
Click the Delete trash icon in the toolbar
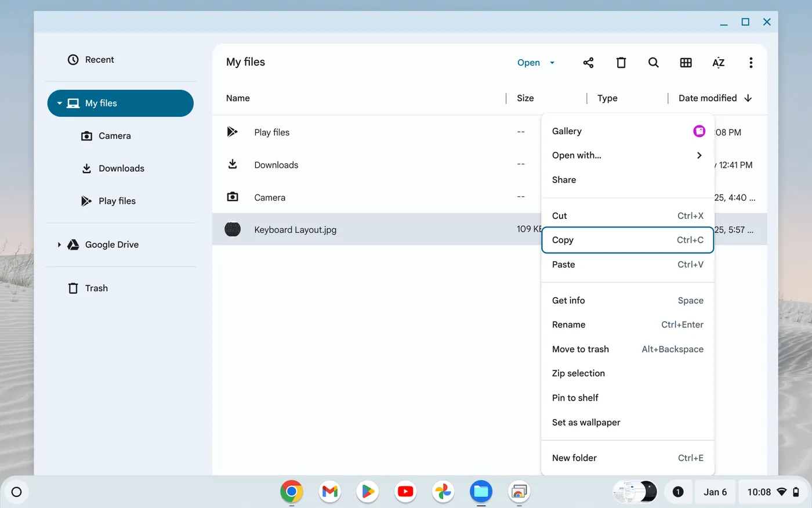coord(621,63)
